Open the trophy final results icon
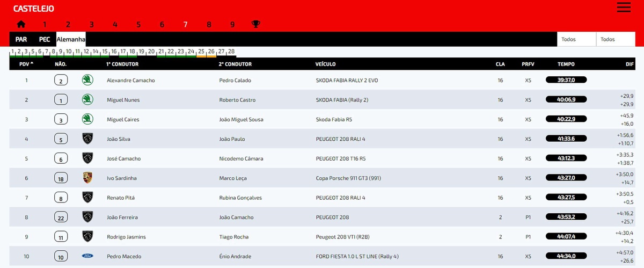644x268 pixels. (x=256, y=24)
